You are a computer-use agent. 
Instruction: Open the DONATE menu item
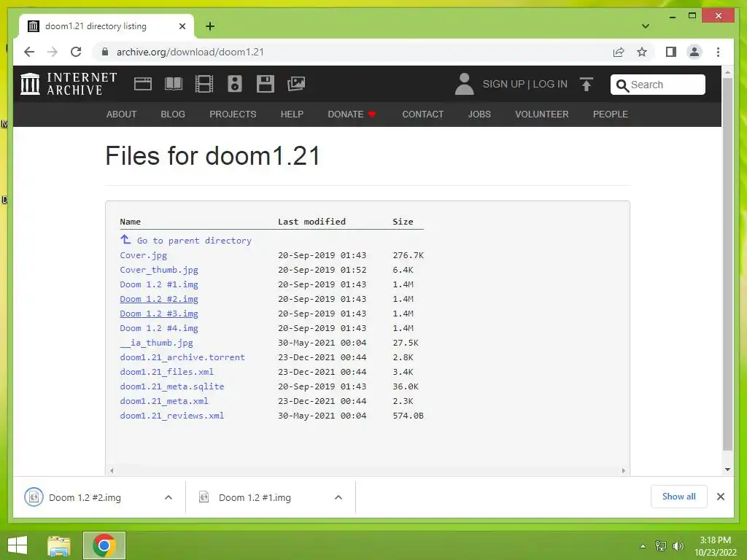click(352, 114)
